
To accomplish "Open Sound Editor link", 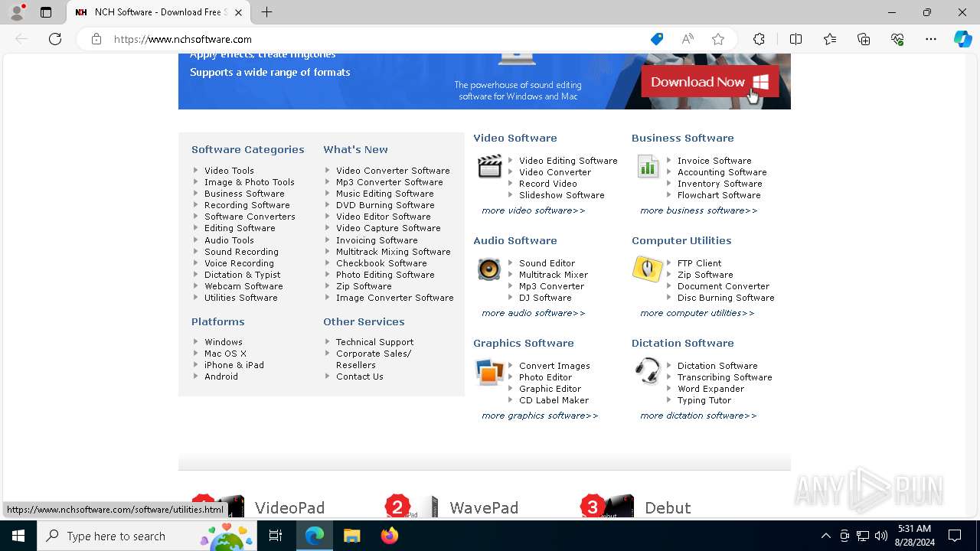I will click(x=547, y=263).
